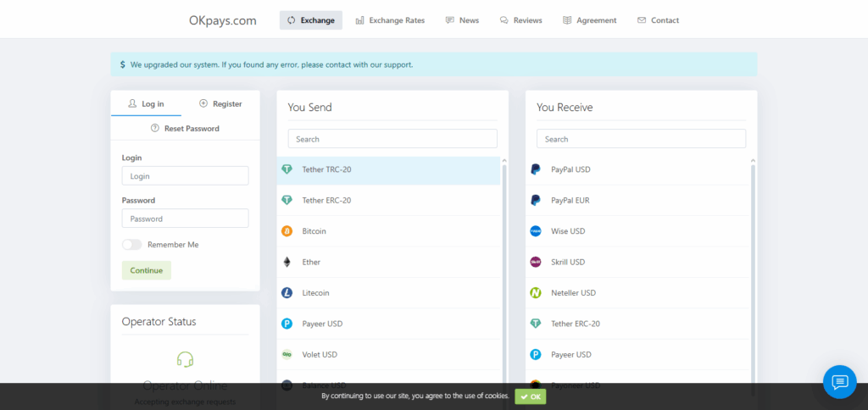Choose Neteller USD text to receive
The width and height of the screenshot is (868, 410).
[x=574, y=293]
